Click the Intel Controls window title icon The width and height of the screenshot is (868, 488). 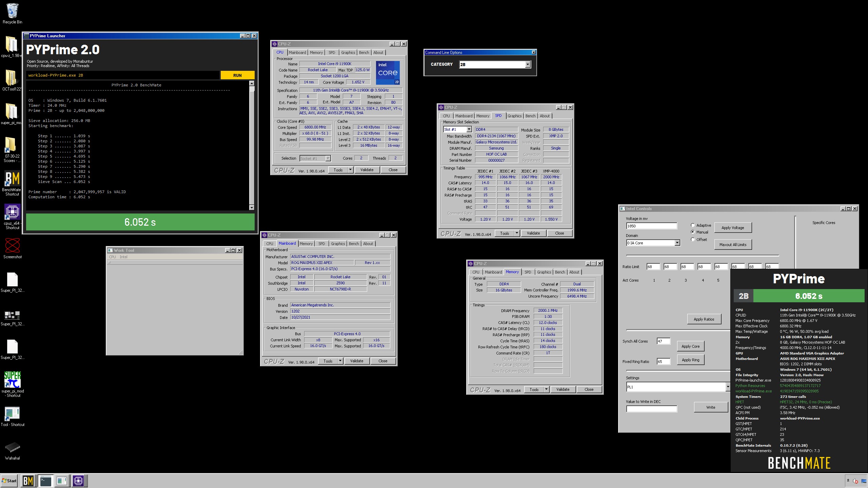point(623,209)
